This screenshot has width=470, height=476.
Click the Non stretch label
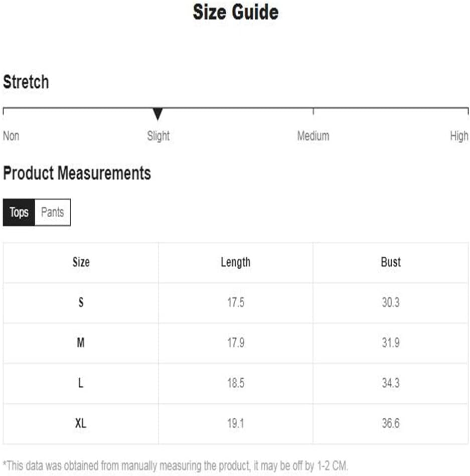point(11,136)
